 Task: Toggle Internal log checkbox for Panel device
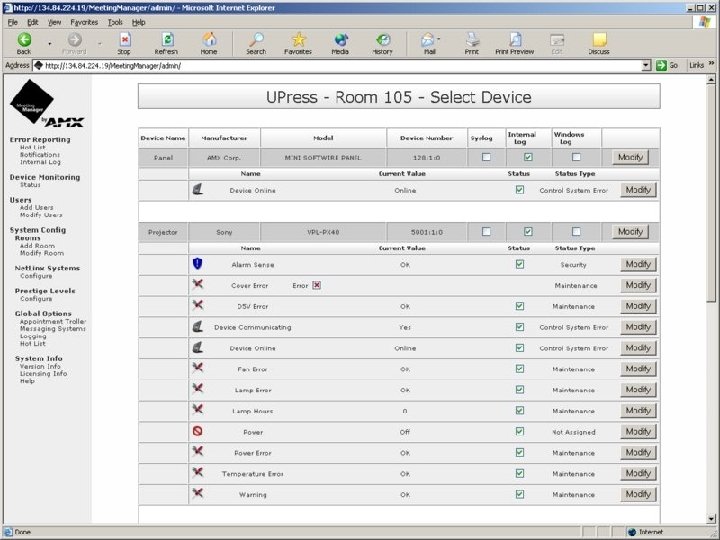(x=528, y=157)
